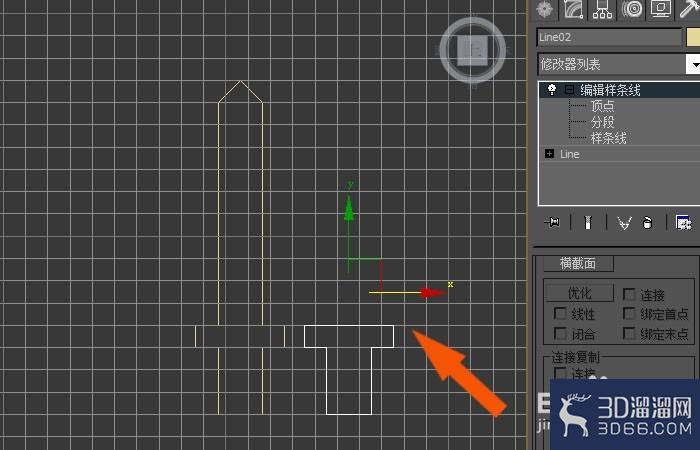700x450 pixels.
Task: Enable the 线性 checkbox
Action: tap(560, 313)
